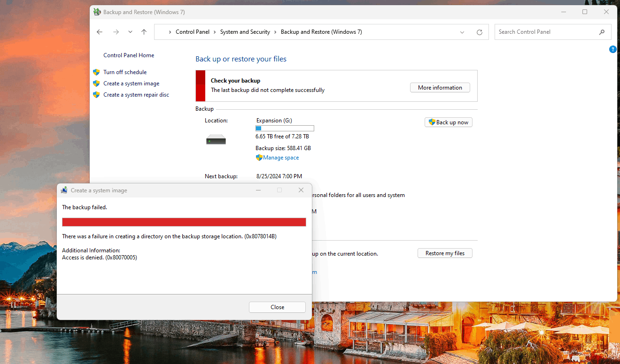Click 'Check your backup' warning text
The width and height of the screenshot is (620, 364).
click(235, 81)
